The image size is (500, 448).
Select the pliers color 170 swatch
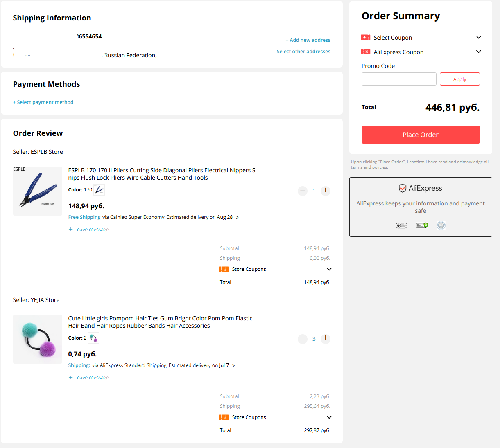99,190
